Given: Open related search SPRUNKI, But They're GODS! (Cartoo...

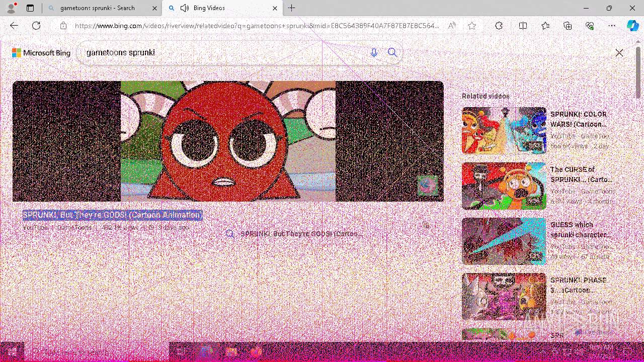Looking at the screenshot, I should [x=301, y=234].
